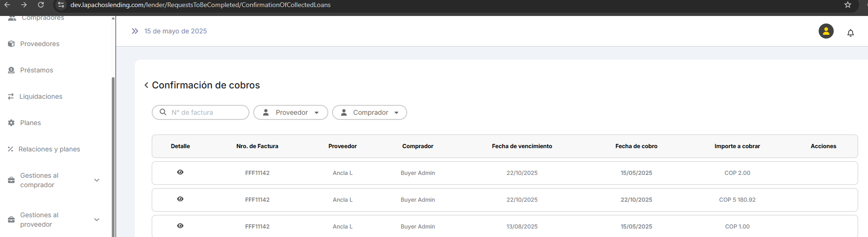The width and height of the screenshot is (868, 237).
Task: Click the N° de factura search field
Action: pyautogui.click(x=206, y=112)
